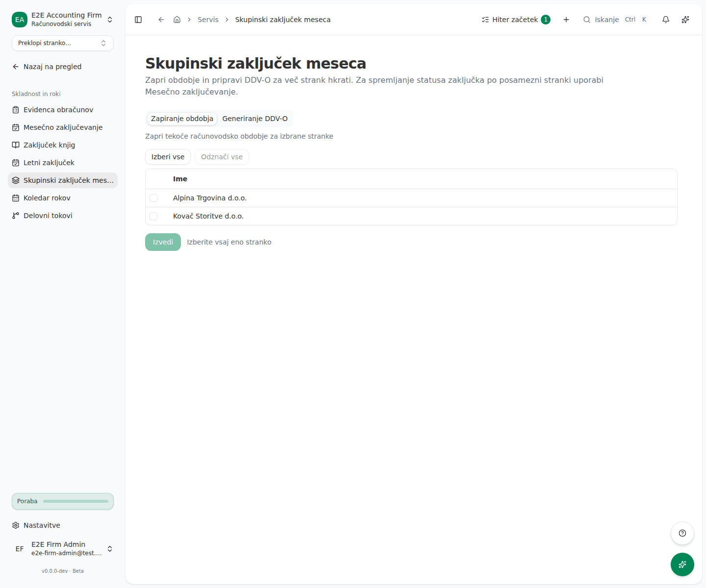Open Mesečno zaključevanje in the sidebar

tap(63, 127)
